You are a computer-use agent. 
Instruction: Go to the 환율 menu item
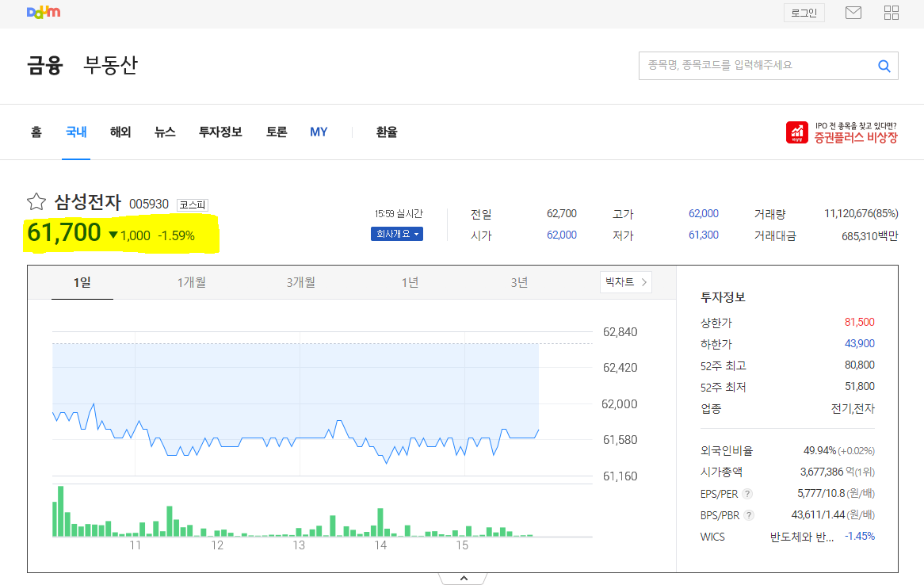(386, 132)
